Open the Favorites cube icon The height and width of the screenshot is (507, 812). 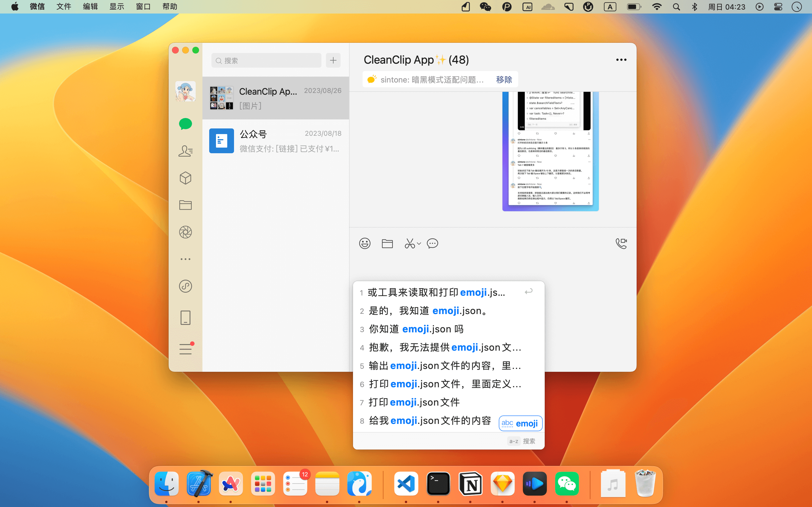click(185, 178)
